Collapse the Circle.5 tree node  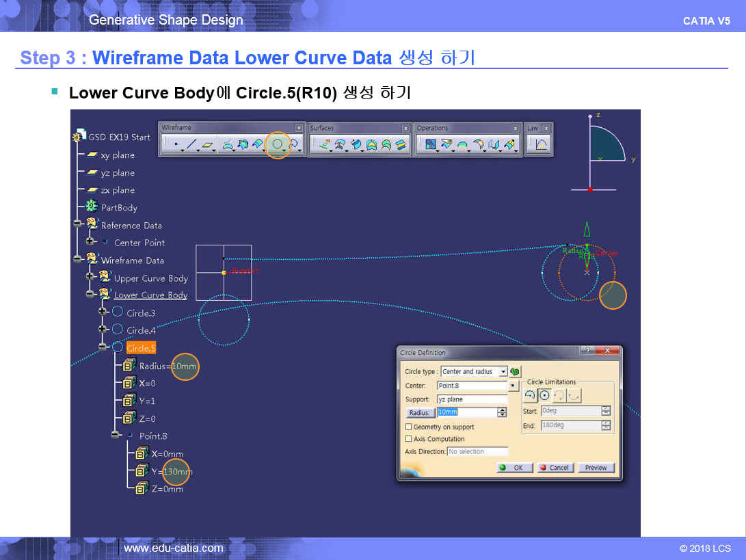[x=103, y=347]
